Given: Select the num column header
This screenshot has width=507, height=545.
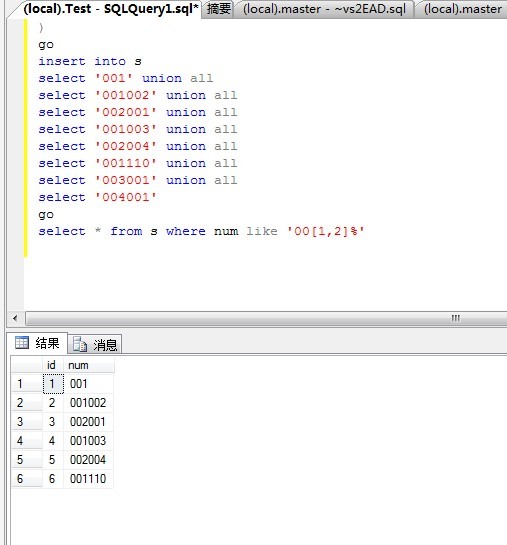Looking at the screenshot, I should click(89, 365).
